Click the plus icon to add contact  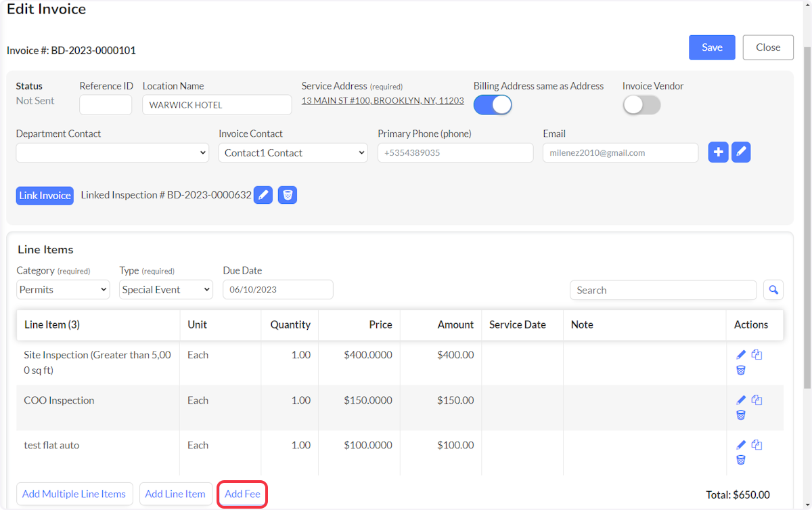click(x=718, y=152)
